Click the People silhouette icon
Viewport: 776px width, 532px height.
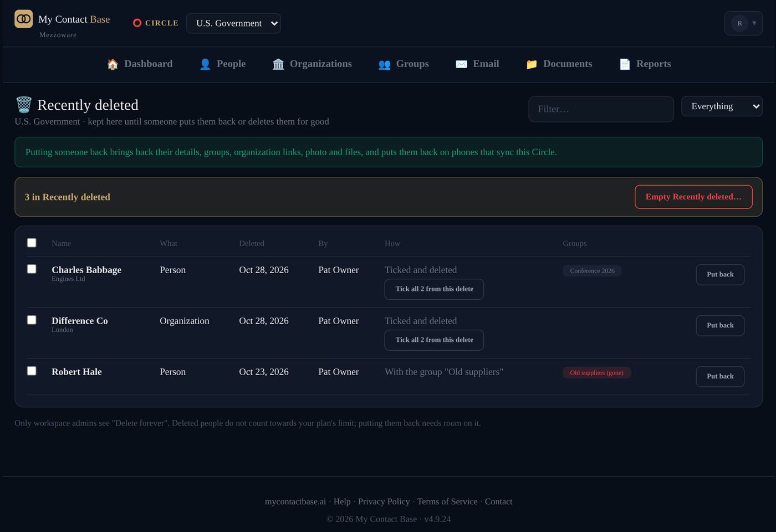point(205,64)
